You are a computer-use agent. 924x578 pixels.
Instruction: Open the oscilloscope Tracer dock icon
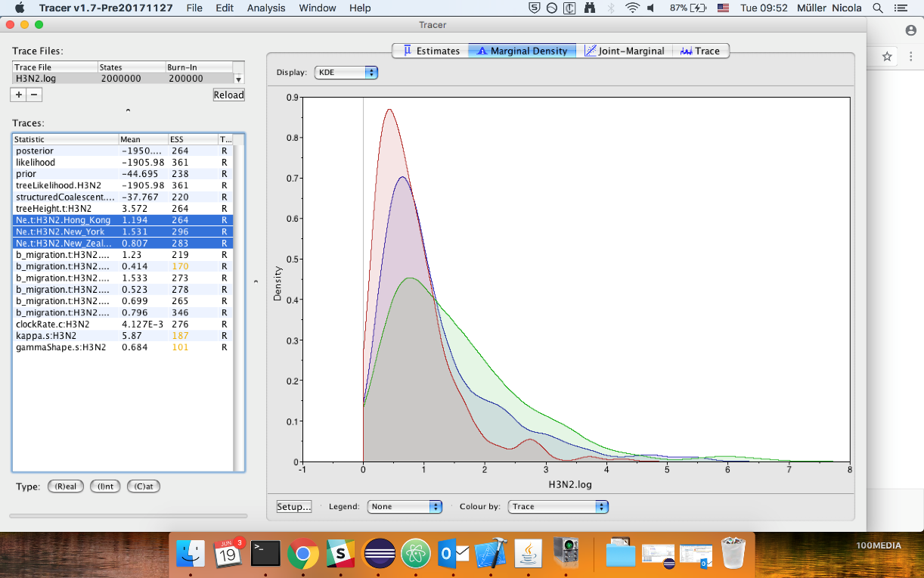coord(566,554)
